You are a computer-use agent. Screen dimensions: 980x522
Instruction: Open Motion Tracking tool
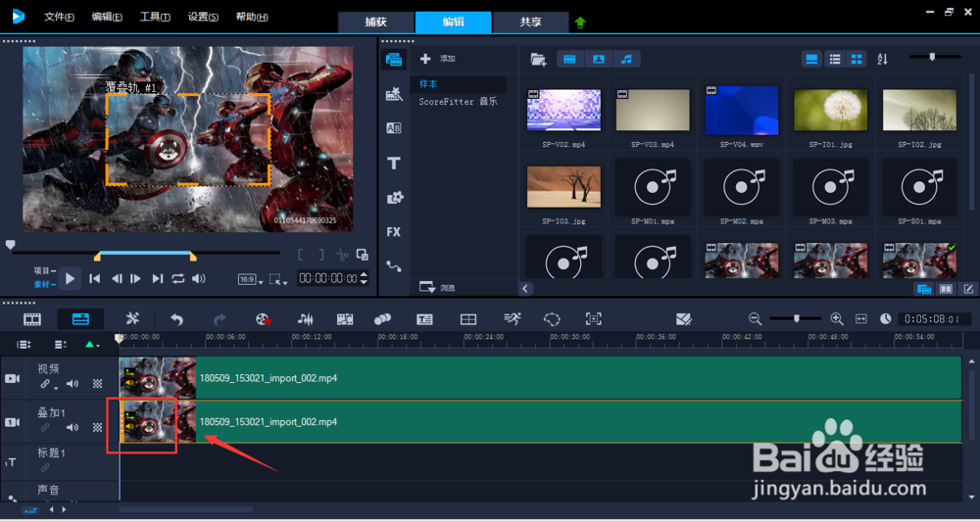(382, 319)
